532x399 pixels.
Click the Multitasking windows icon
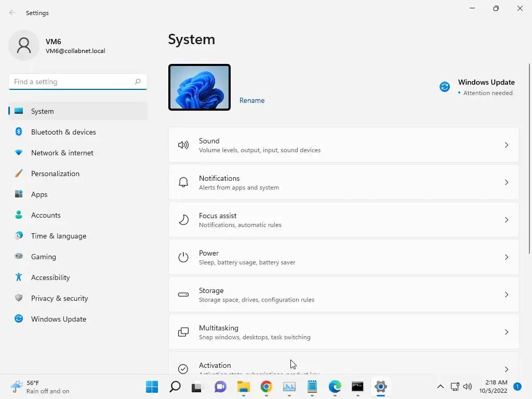pyautogui.click(x=183, y=332)
